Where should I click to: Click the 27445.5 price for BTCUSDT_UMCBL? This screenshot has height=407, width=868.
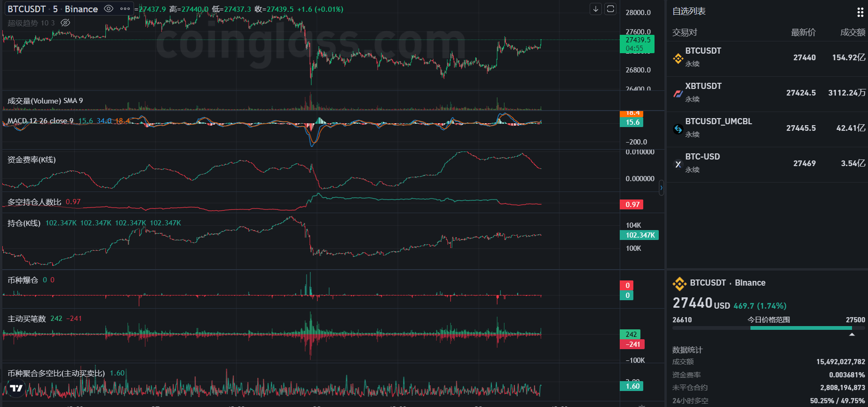[801, 128]
